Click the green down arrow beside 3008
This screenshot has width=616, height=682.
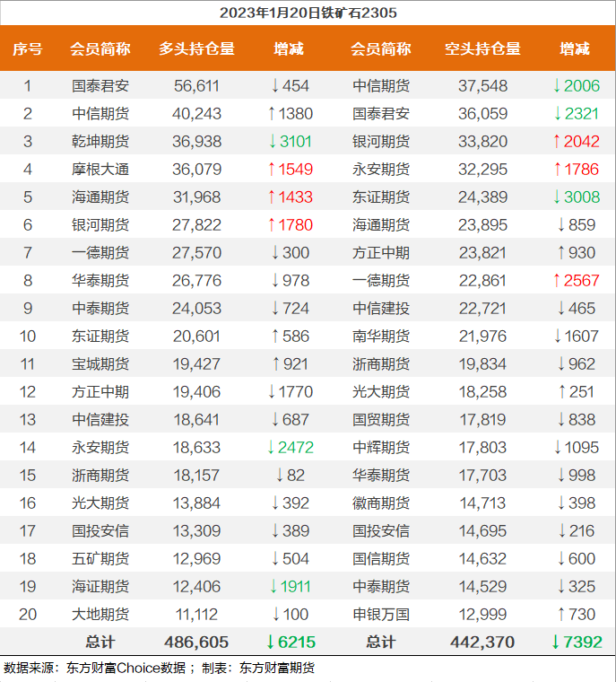(x=557, y=197)
